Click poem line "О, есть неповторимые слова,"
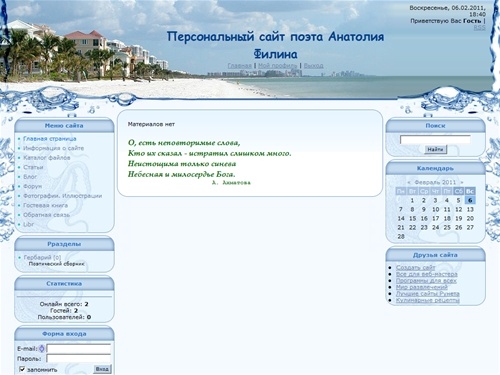Screen dimensions: 500x375 (184, 143)
